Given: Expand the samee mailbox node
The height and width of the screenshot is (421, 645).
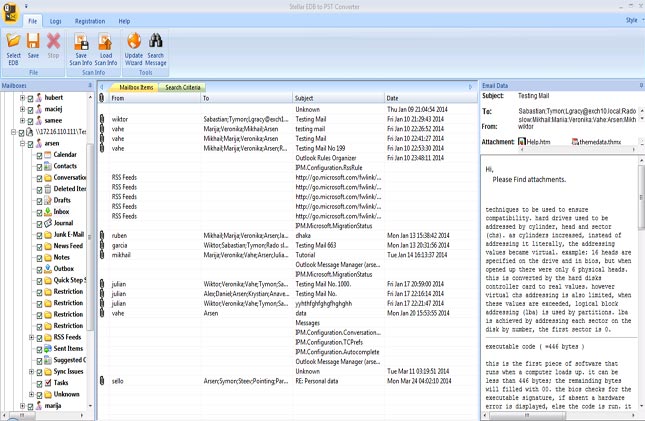Looking at the screenshot, I should pos(22,121).
